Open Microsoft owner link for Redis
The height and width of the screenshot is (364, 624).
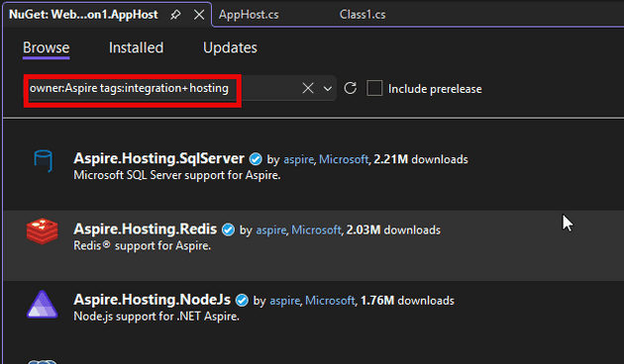coord(316,230)
